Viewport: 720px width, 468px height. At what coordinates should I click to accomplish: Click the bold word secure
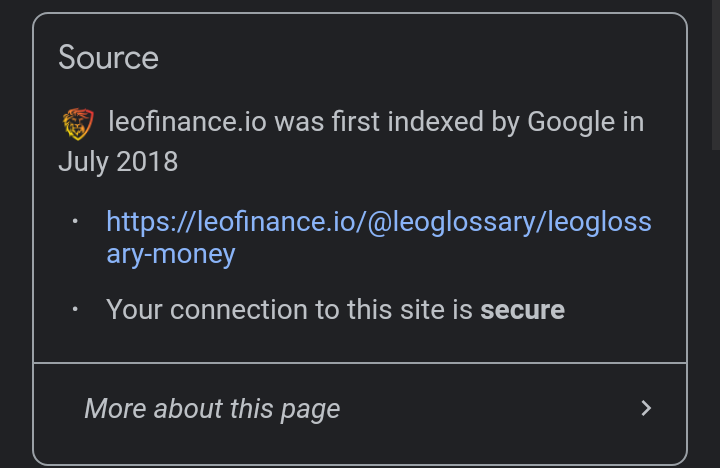[x=523, y=310]
